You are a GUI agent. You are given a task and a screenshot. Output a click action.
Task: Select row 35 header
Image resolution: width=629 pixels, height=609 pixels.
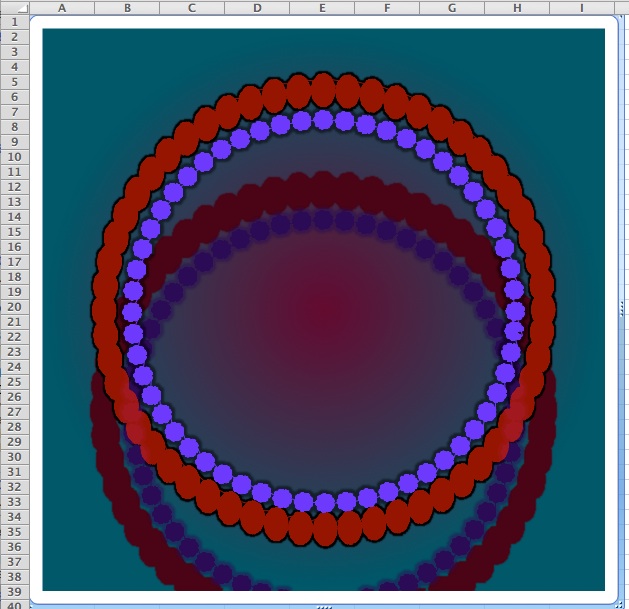pos(14,532)
